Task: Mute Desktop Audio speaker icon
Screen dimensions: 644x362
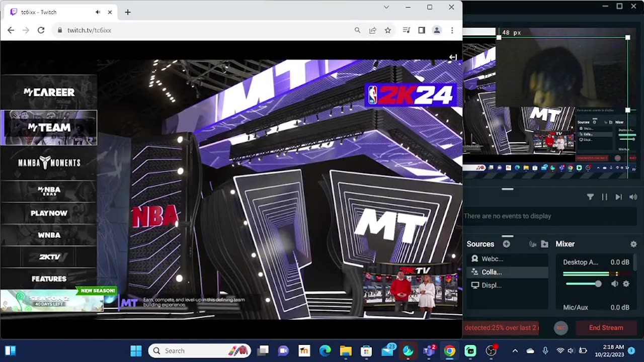Action: 615,284
